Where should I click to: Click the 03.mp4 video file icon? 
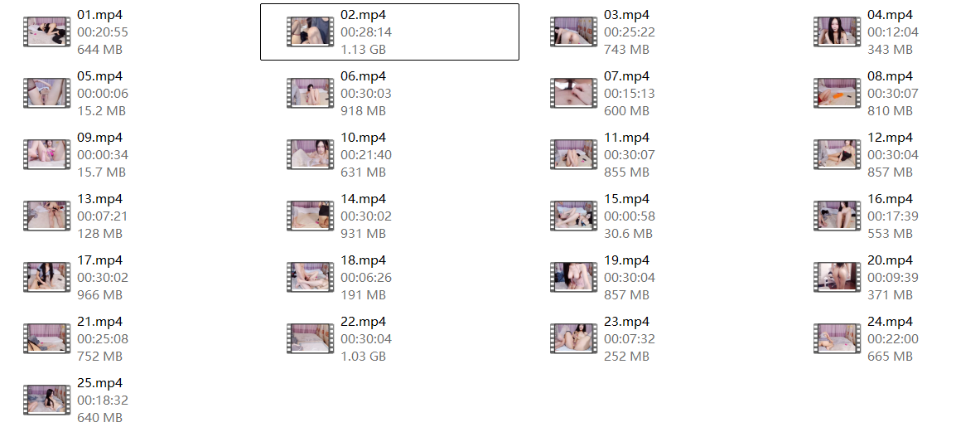(574, 32)
